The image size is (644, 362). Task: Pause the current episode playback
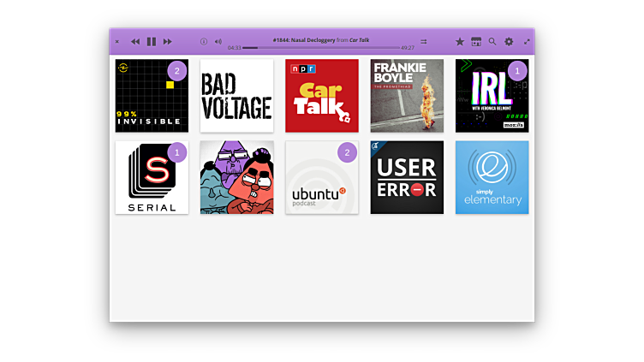coord(152,41)
